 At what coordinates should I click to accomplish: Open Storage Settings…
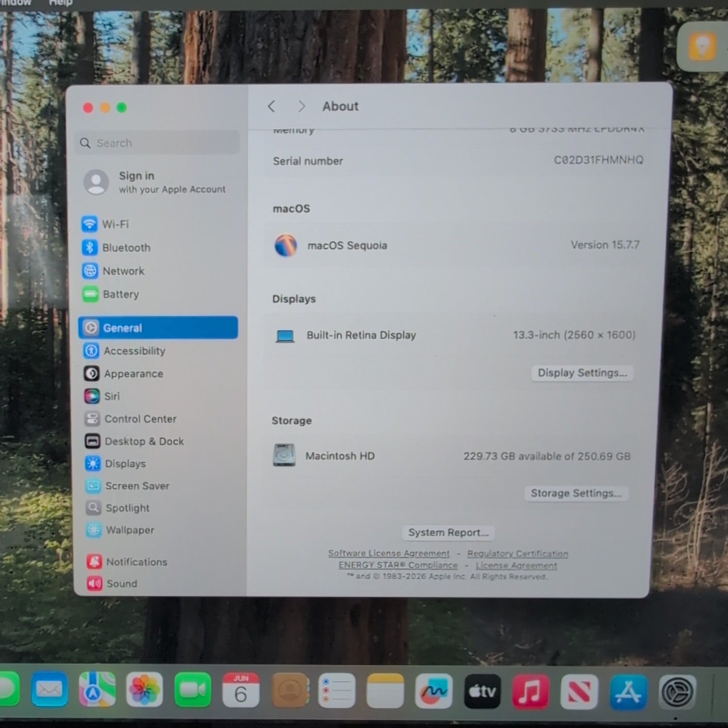576,493
